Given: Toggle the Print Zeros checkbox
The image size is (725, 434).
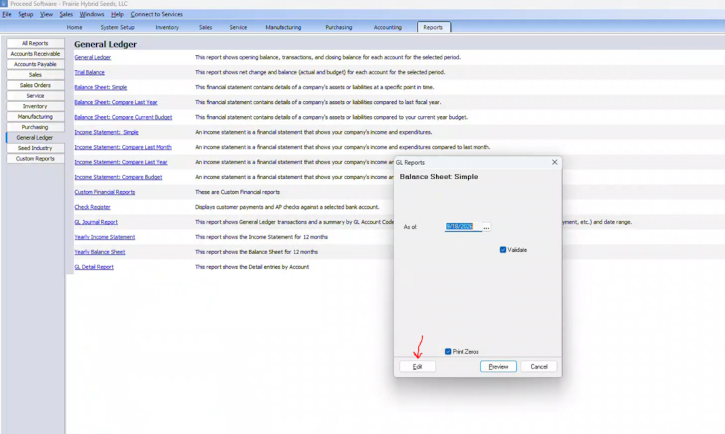Looking at the screenshot, I should [448, 351].
